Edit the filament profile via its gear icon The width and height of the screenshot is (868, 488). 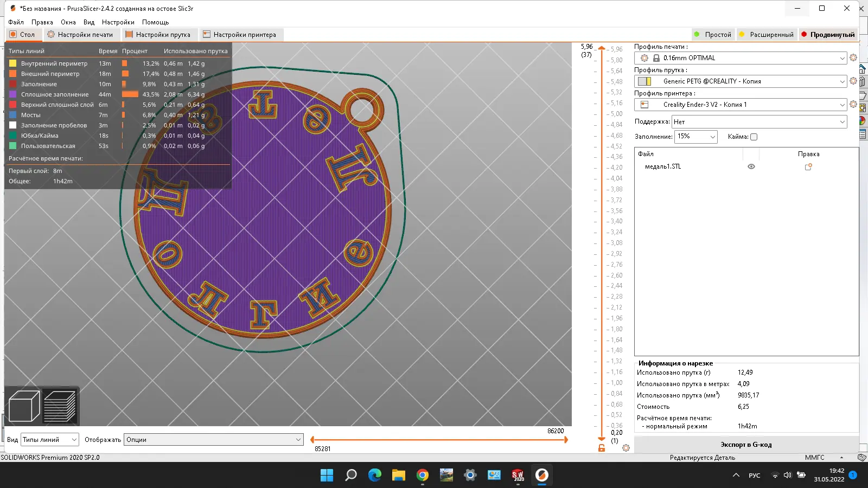[853, 81]
